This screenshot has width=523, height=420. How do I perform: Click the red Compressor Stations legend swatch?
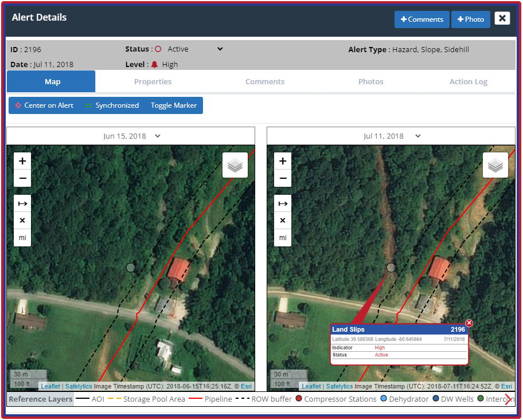coord(299,399)
